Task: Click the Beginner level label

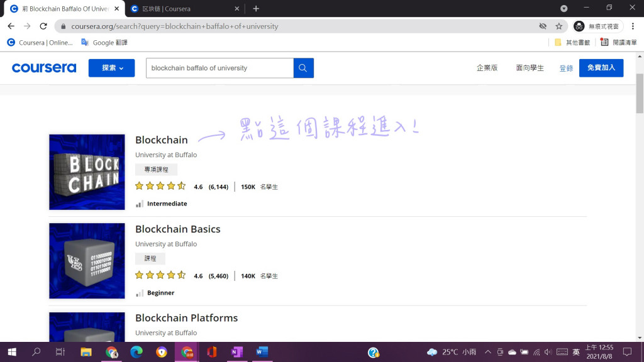Action: point(160,293)
